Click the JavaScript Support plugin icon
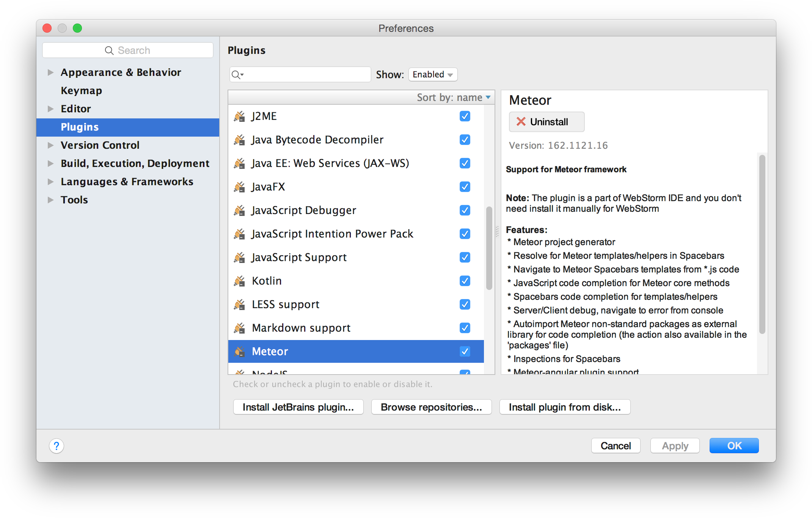Screen dimensions: 812x518 [239, 257]
